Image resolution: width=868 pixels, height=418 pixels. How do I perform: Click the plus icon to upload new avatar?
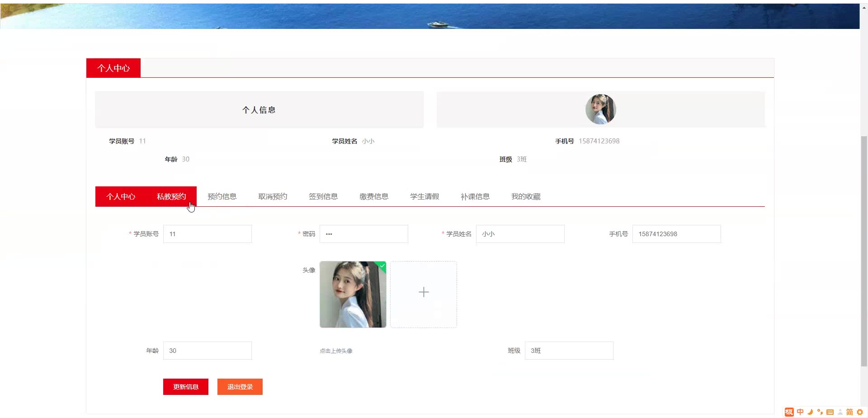[424, 292]
